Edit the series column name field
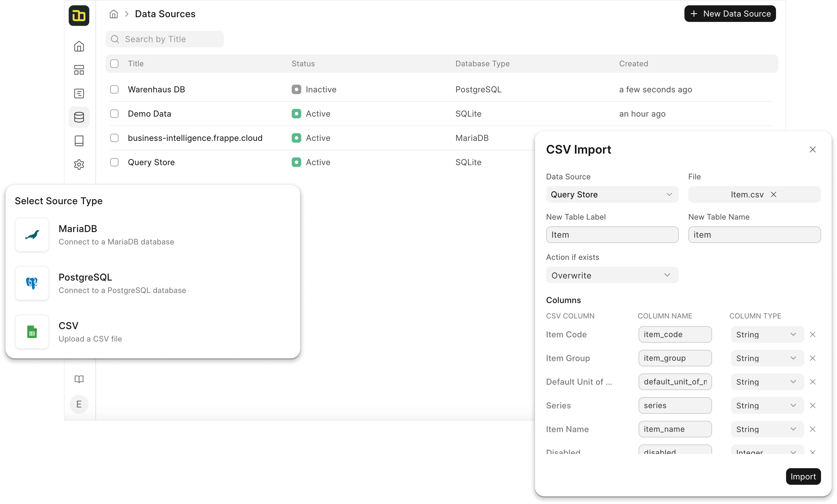 pos(675,405)
